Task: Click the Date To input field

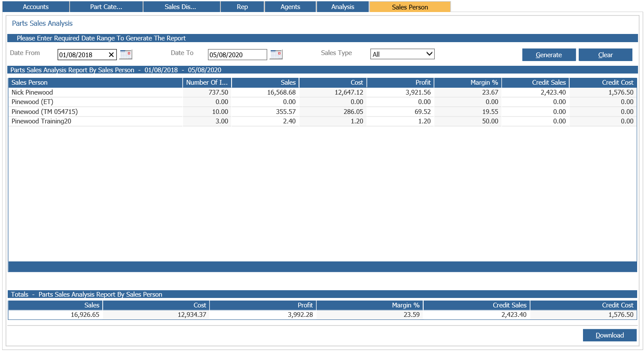Action: tap(238, 55)
